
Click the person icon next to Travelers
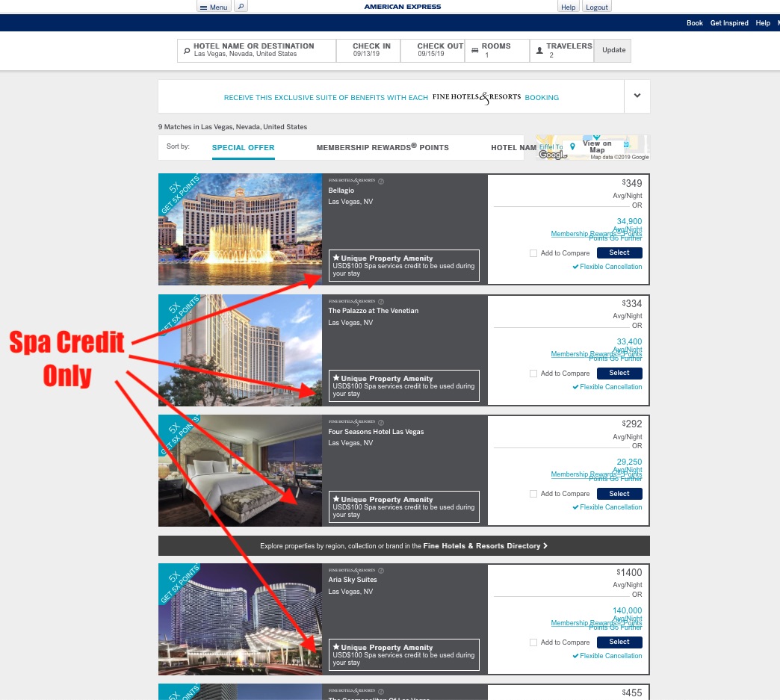[539, 50]
